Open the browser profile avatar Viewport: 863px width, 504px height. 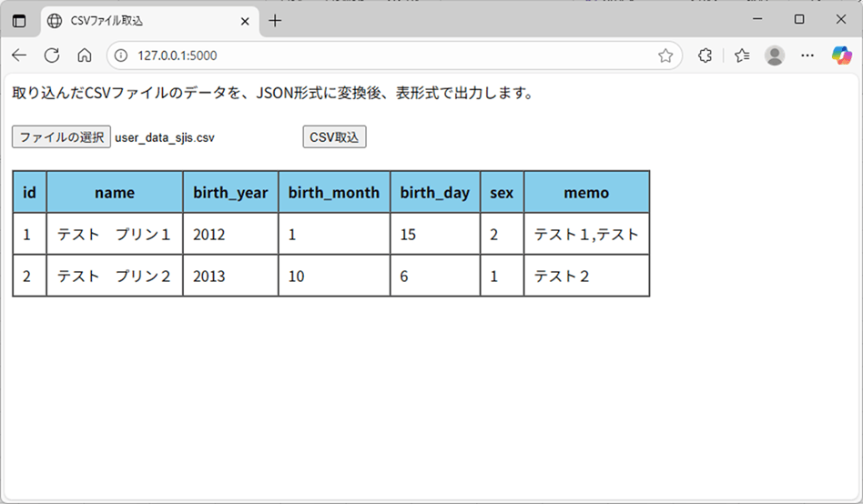coord(775,55)
